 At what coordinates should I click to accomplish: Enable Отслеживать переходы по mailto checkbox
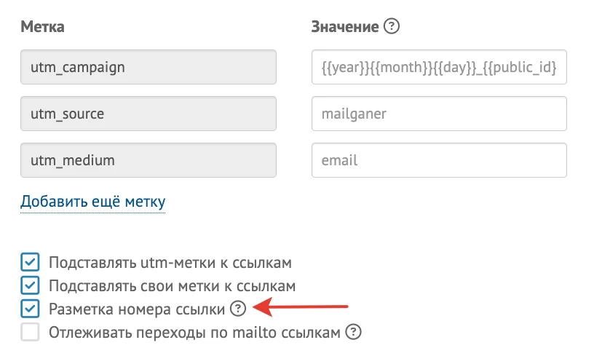pos(30,332)
